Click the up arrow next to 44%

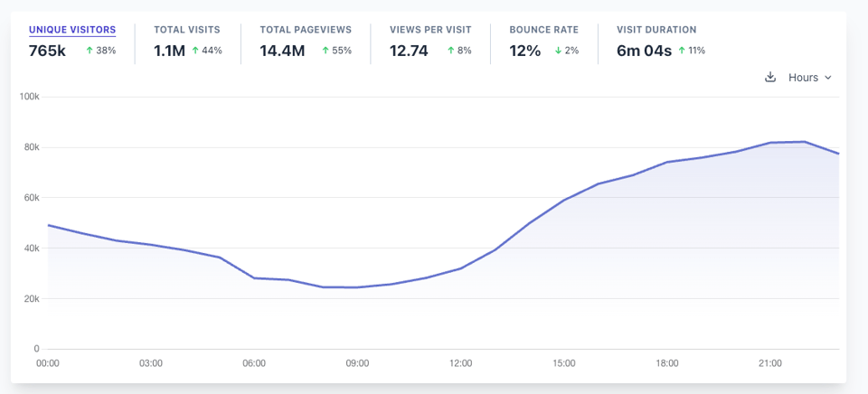coord(194,51)
